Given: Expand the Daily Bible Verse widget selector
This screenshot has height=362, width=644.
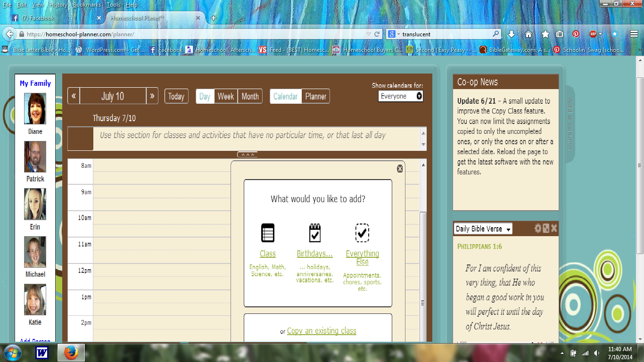Looking at the screenshot, I should [x=483, y=229].
